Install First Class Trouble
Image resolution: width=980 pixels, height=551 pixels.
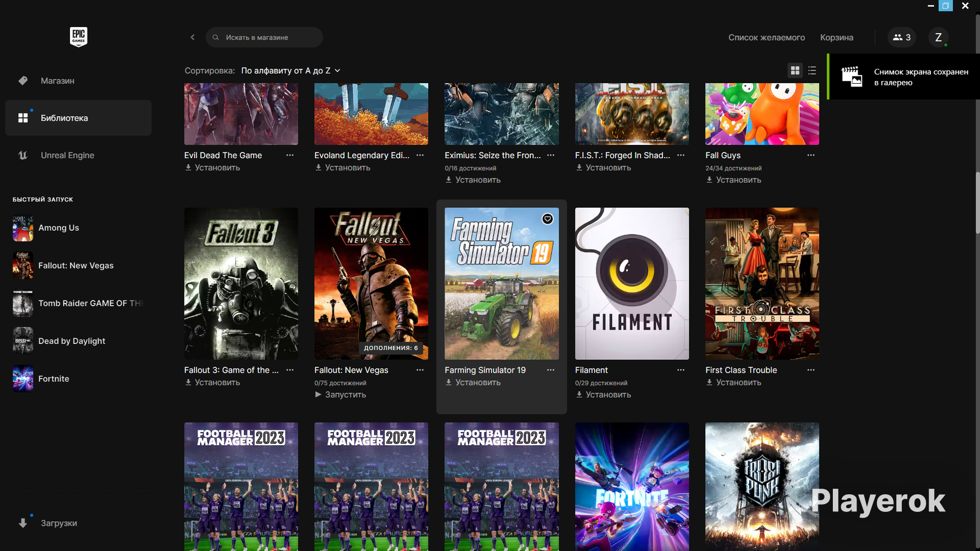(x=734, y=382)
